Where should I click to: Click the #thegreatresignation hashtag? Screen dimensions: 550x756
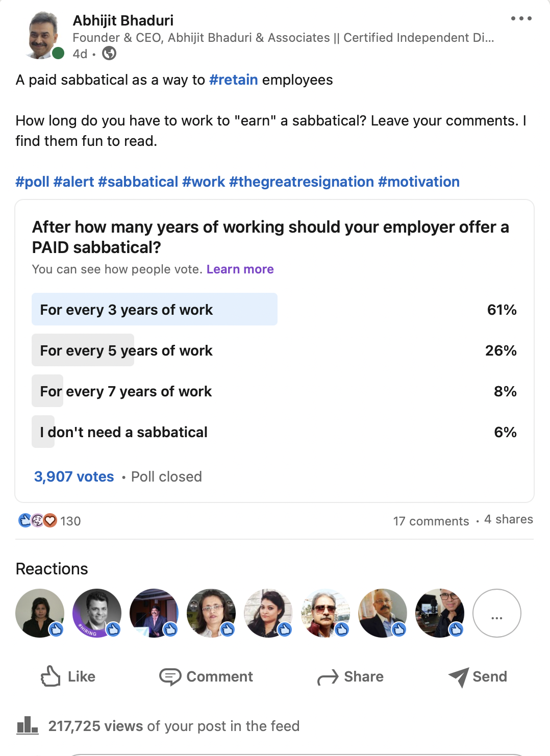pos(302,182)
